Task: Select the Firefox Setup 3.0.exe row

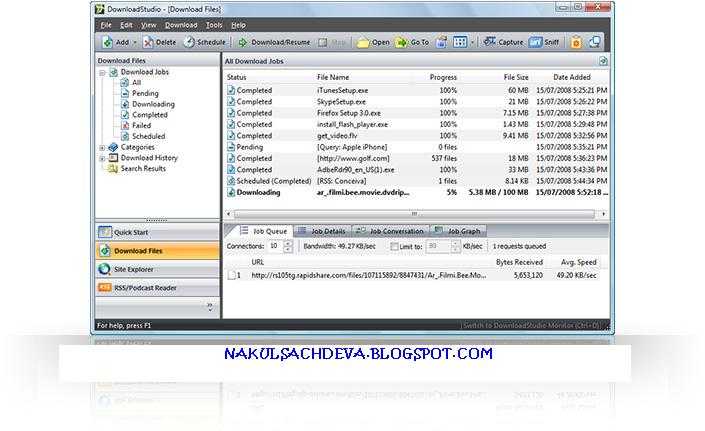Action: point(417,113)
